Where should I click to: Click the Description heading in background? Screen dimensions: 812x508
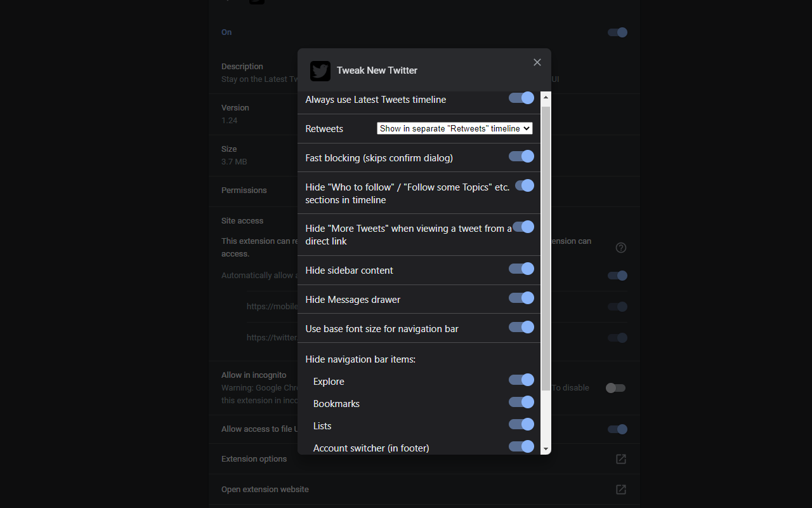point(242,67)
